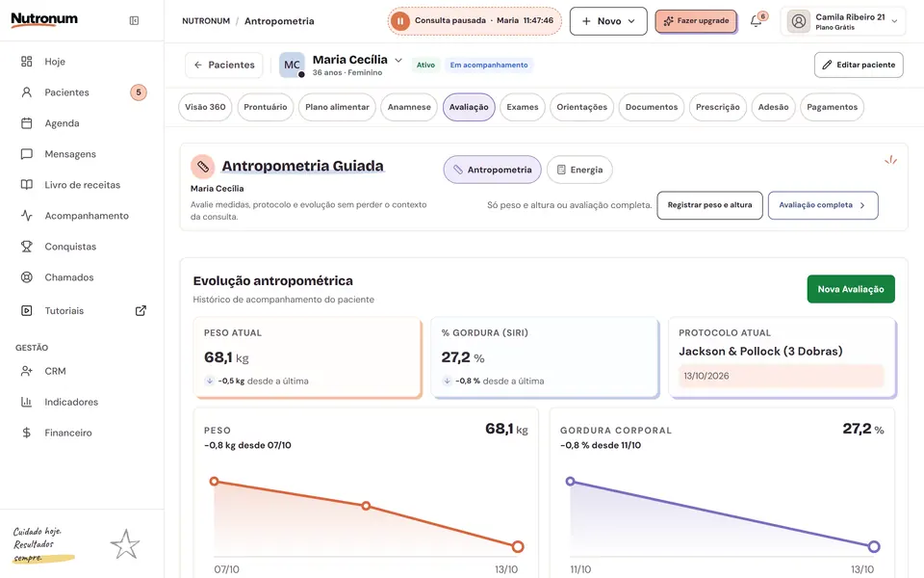Click the Peso Atual card
The height and width of the screenshot is (578, 924).
click(x=307, y=357)
